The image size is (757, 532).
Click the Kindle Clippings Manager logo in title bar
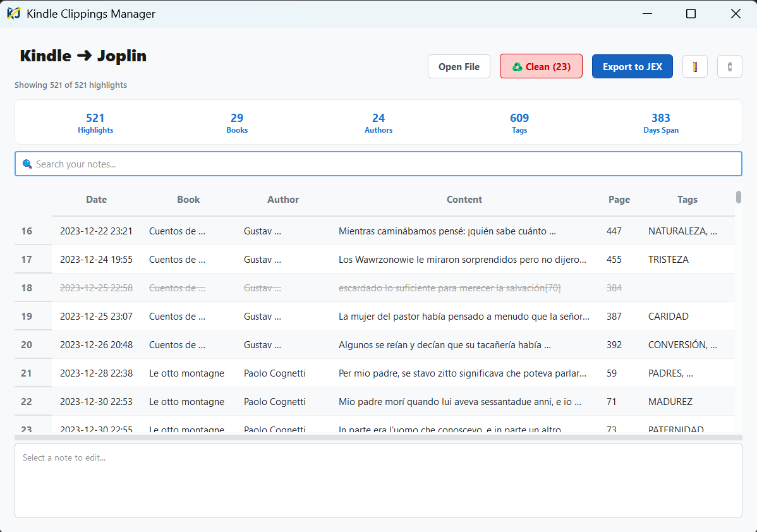[14, 14]
